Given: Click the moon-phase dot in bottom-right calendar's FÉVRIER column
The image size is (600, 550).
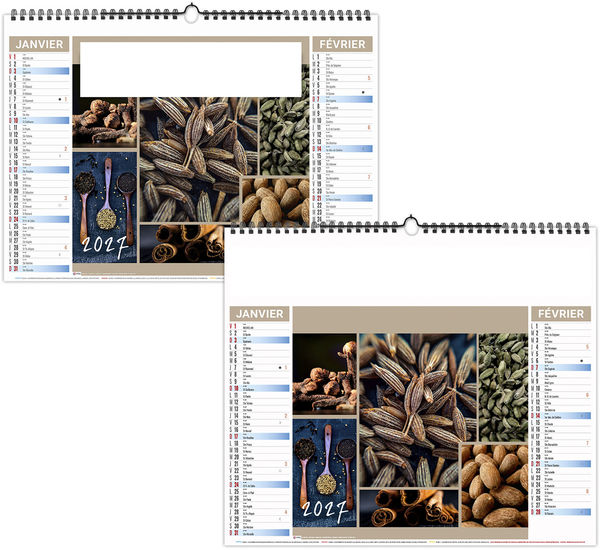Looking at the screenshot, I should click(582, 361).
